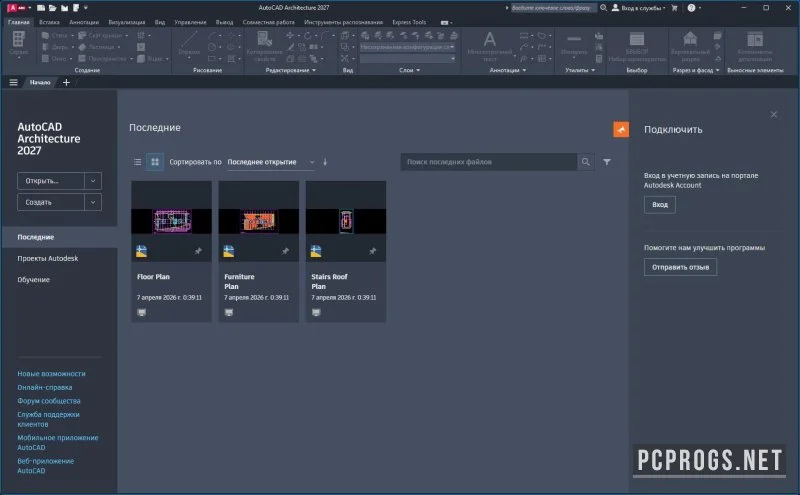Open the recent files filter icon
Image resolution: width=800 pixels, height=495 pixels.
607,162
